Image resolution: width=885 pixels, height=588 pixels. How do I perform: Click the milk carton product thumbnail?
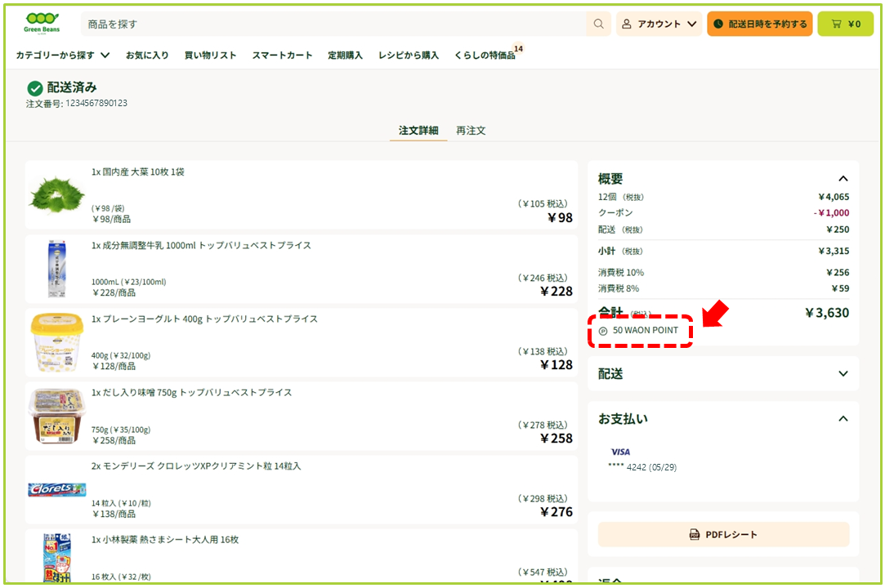56,269
